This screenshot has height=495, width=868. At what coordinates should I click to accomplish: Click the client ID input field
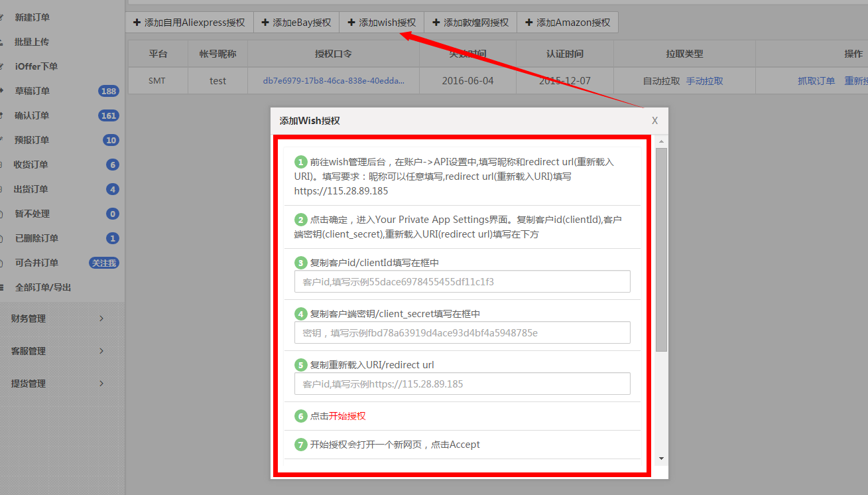point(462,281)
